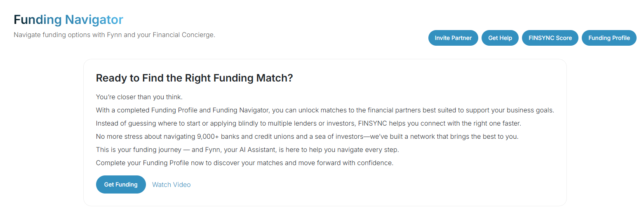Click the paragraph starting "With a completed Funding Profile"
The width and height of the screenshot is (644, 224).
(325, 110)
